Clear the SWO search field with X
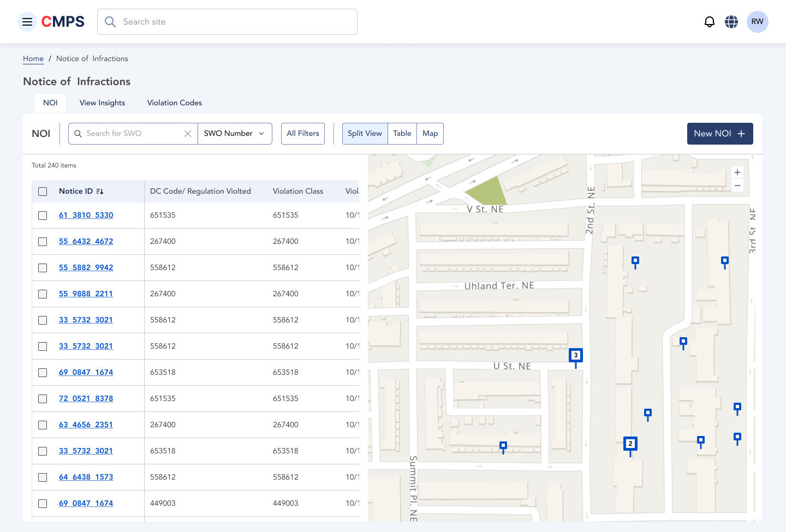Viewport: 786px width, 532px height. (188, 134)
